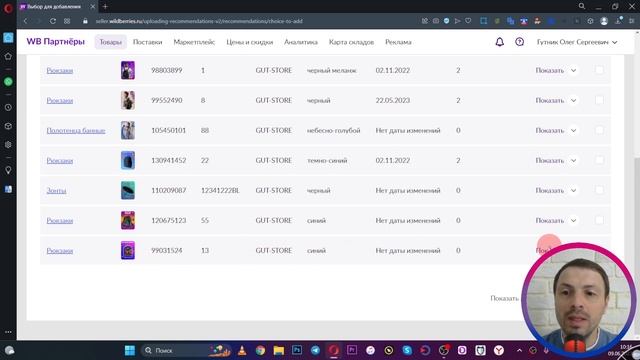The image size is (640, 360).
Task: Open Premiere Pro from taskbar
Action: (352, 350)
